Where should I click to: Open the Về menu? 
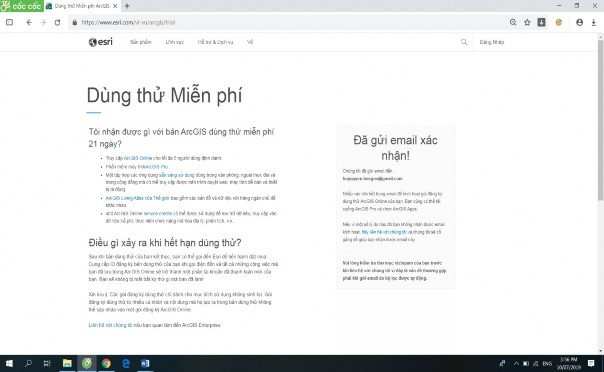pyautogui.click(x=250, y=42)
